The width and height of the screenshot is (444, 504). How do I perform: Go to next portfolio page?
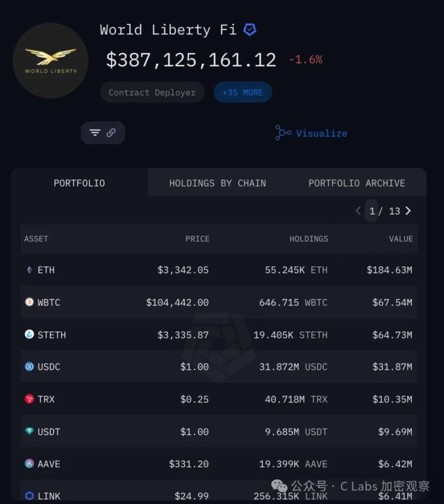point(408,211)
